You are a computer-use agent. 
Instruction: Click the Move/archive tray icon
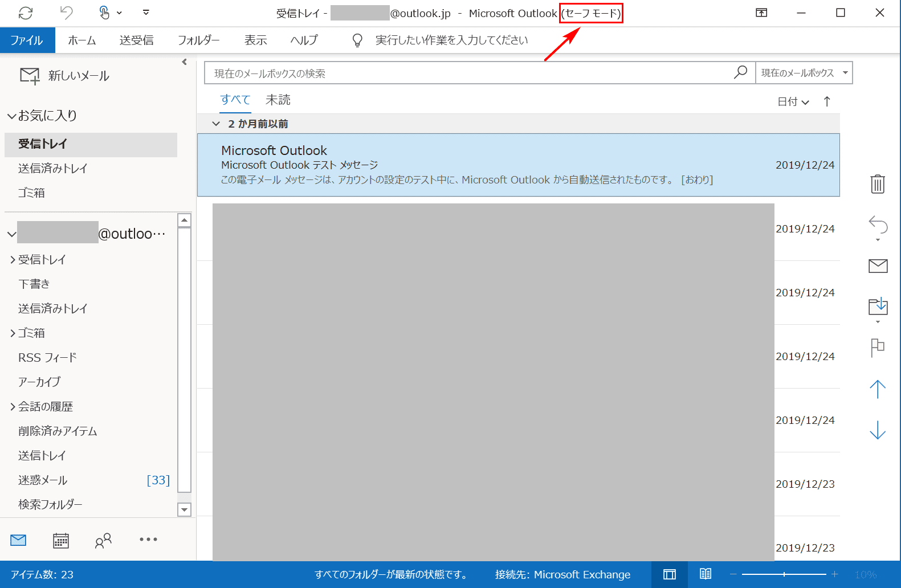pyautogui.click(x=878, y=306)
